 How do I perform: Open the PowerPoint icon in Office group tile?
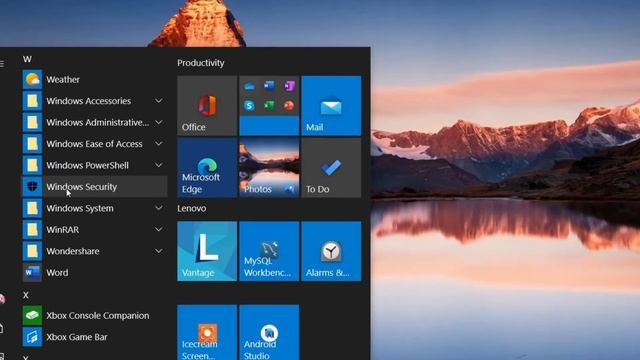[x=289, y=106]
